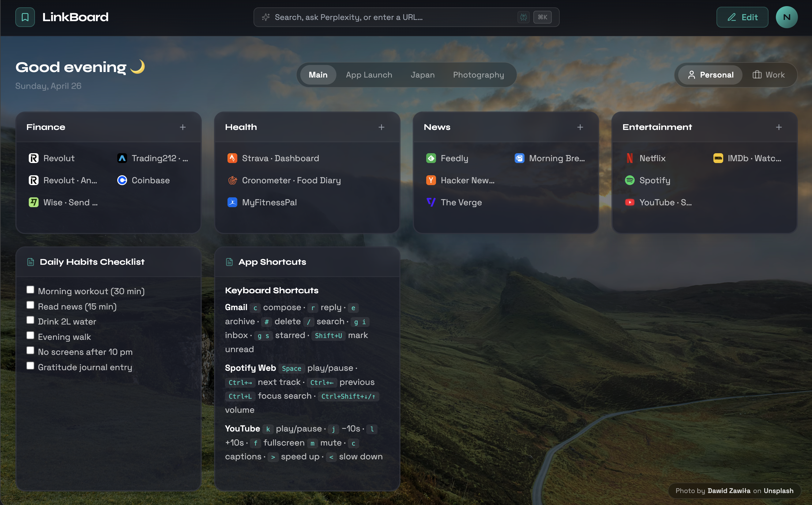Click the LinkBoard bookmark logo icon

[25, 17]
